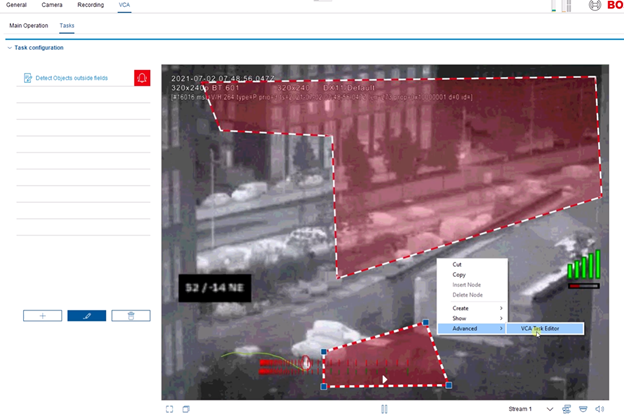Open the Camera tab
624x415 pixels.
52,6
